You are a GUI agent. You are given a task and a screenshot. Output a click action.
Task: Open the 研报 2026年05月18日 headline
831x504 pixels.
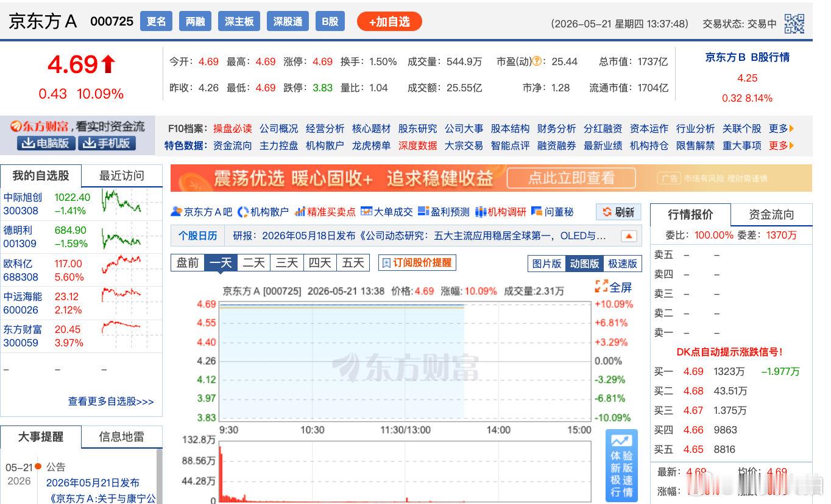419,236
